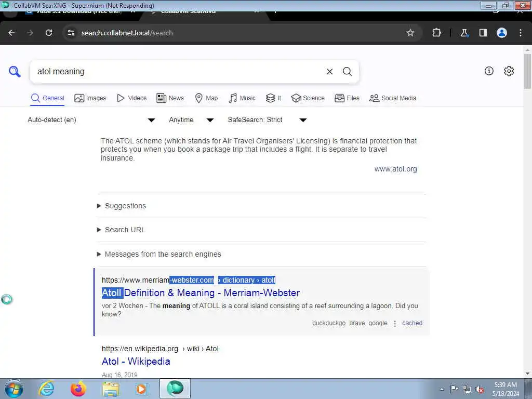Select the Supermium taskbar button
532x399 pixels.
[x=175, y=389]
